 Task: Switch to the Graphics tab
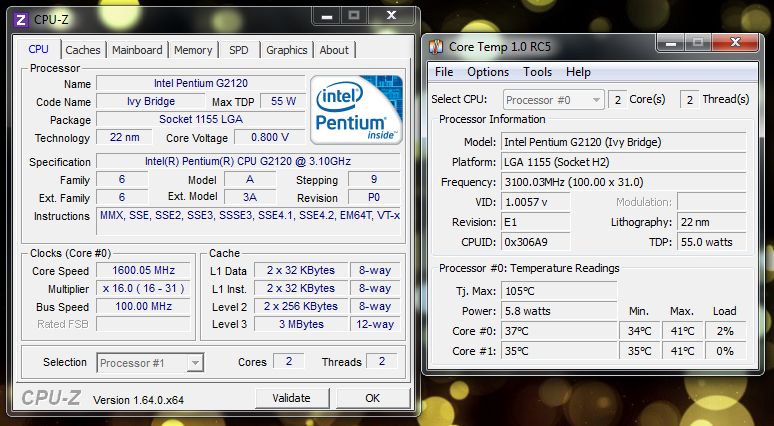click(287, 50)
